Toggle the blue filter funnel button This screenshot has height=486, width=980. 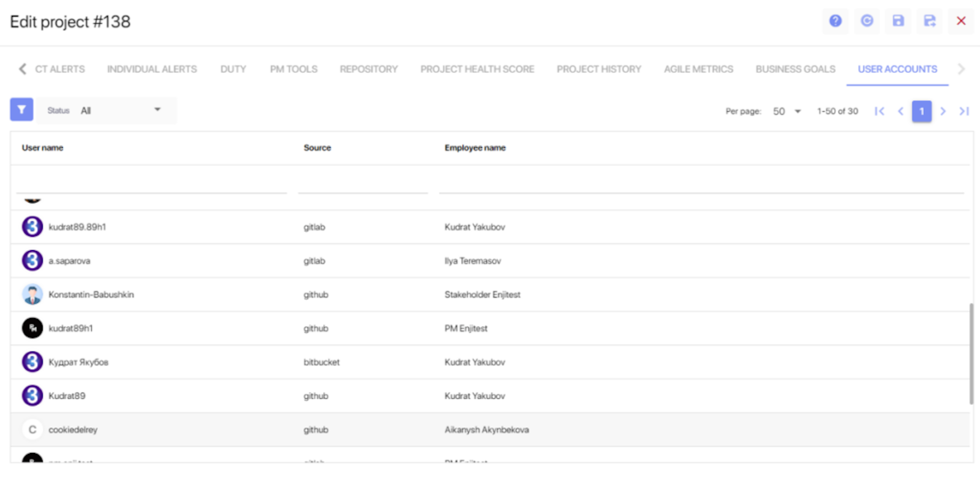point(22,110)
